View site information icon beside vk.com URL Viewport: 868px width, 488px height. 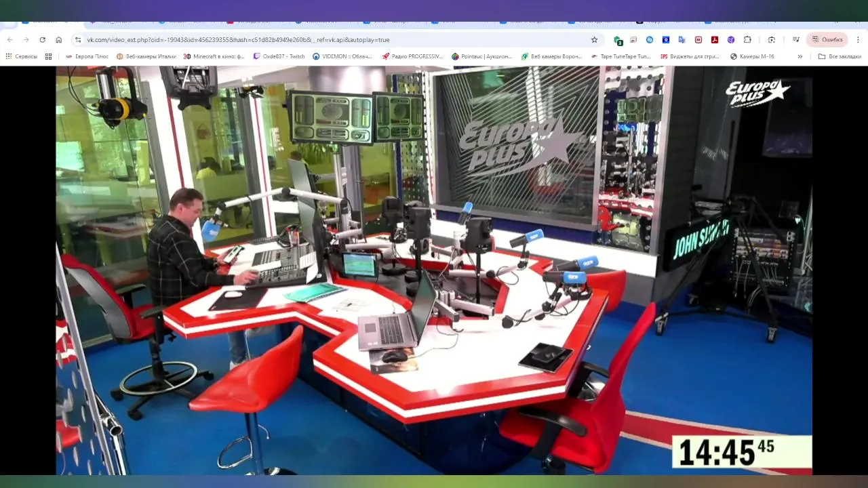[x=78, y=40]
